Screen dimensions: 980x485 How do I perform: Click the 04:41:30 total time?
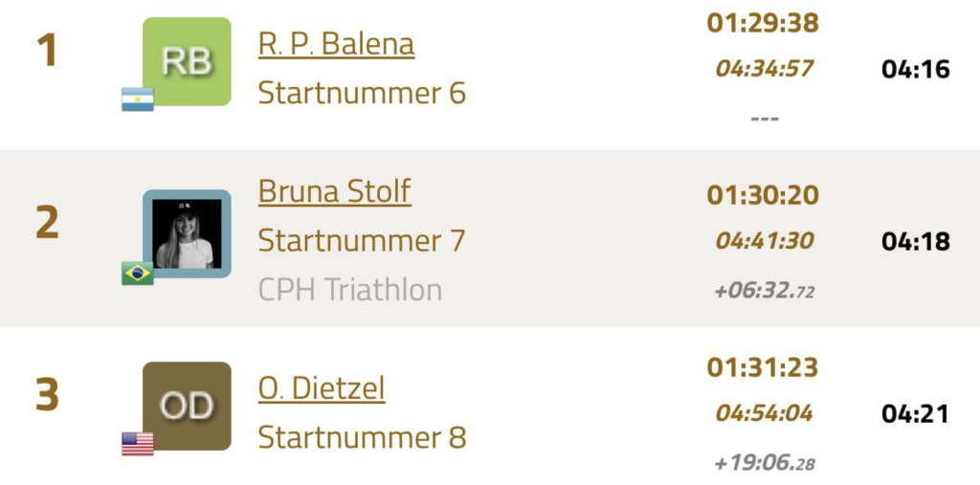coord(764,241)
